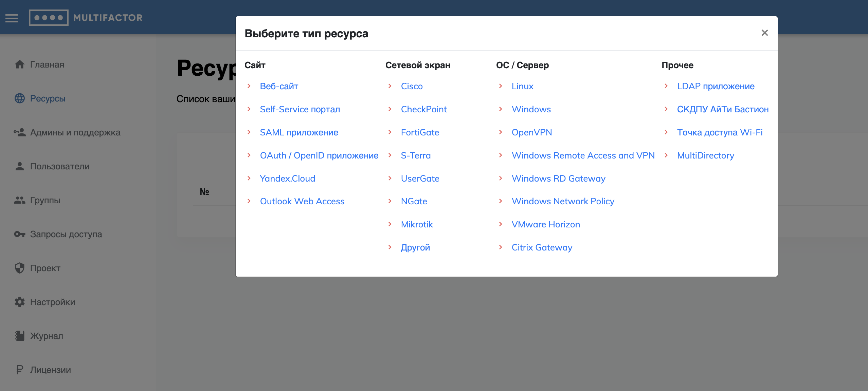Click the chevron next to Cisco
The image size is (868, 391).
pyautogui.click(x=390, y=86)
